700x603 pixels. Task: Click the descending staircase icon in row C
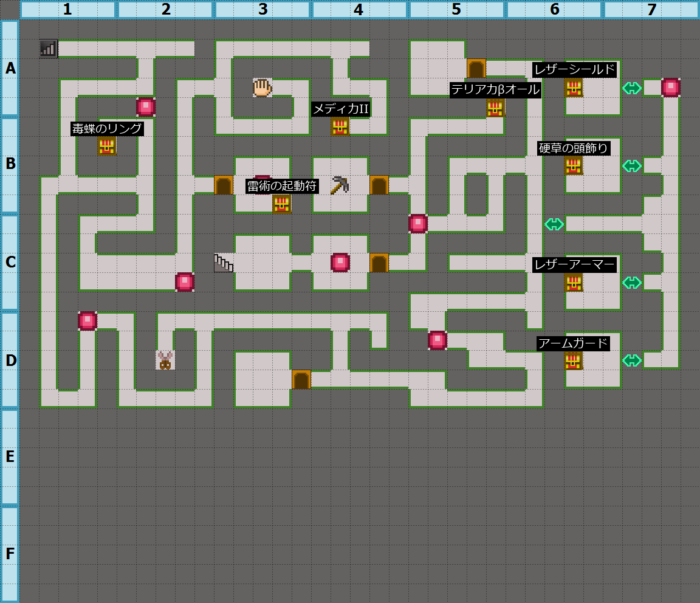coord(223,263)
